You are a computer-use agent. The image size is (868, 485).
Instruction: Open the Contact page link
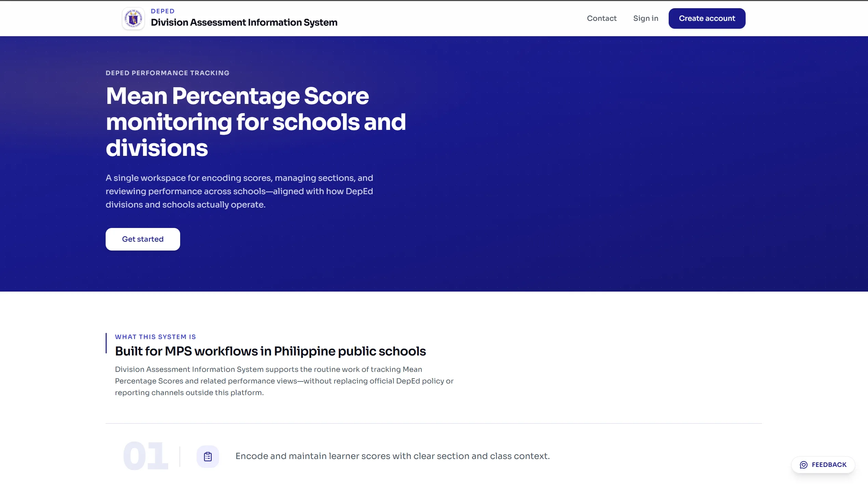coord(602,18)
